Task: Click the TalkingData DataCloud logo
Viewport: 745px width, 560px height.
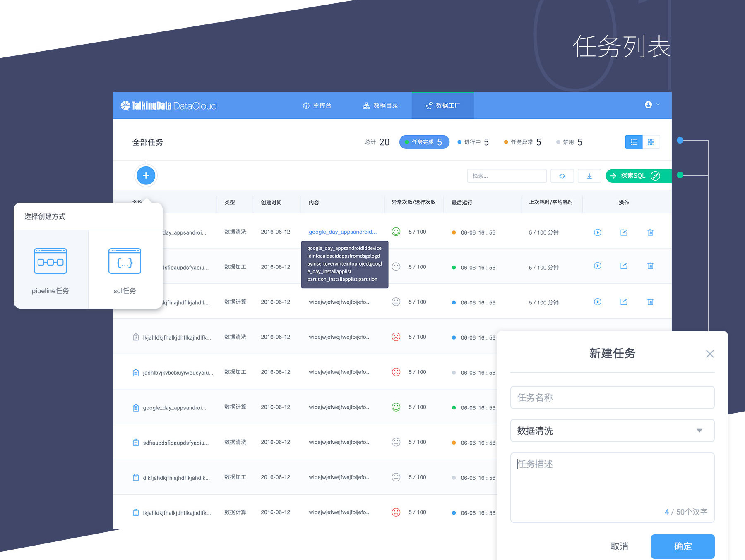Action: point(168,105)
